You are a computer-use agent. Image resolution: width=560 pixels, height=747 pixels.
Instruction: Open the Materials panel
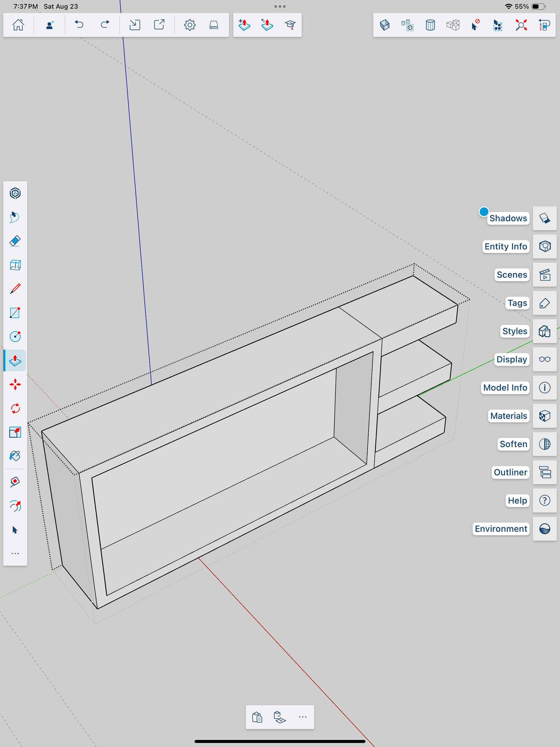[544, 416]
